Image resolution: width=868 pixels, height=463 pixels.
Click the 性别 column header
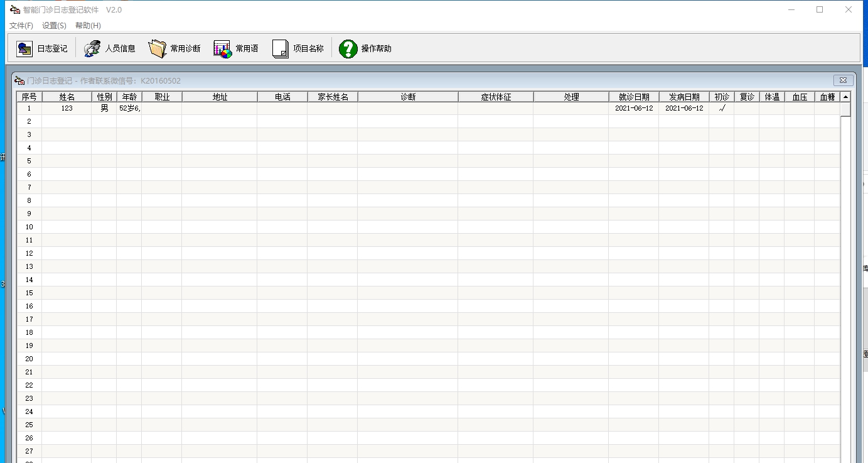pyautogui.click(x=104, y=97)
